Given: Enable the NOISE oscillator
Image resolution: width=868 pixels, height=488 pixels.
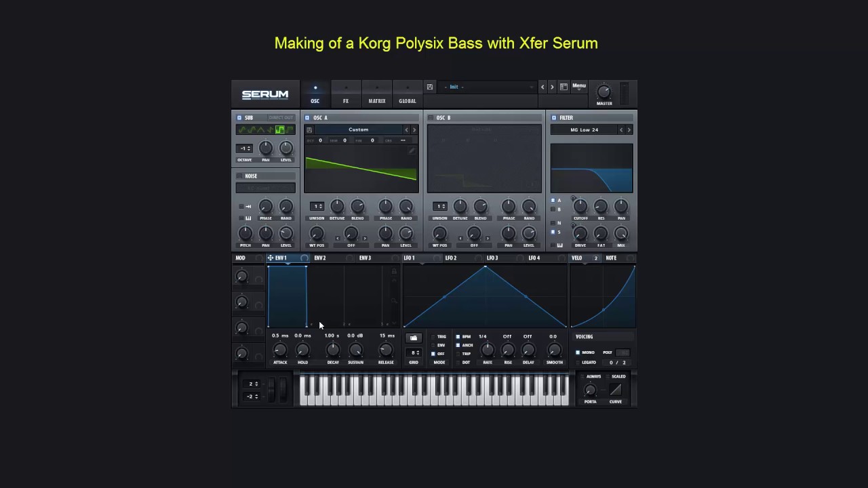Looking at the screenshot, I should coord(239,176).
